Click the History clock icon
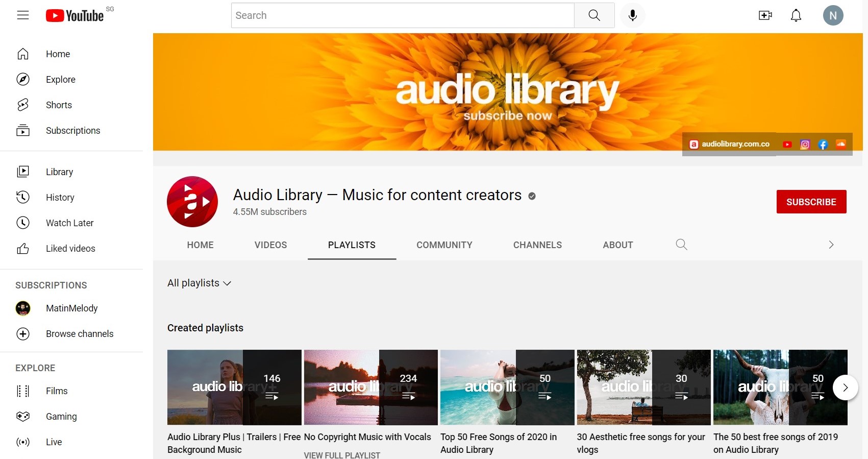868x459 pixels. 23,197
